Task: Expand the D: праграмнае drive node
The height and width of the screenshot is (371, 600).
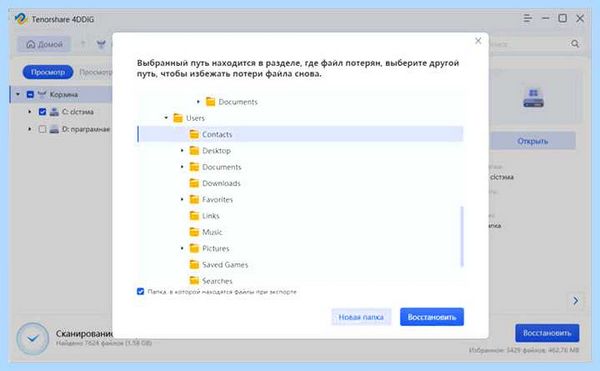Action: [x=30, y=129]
